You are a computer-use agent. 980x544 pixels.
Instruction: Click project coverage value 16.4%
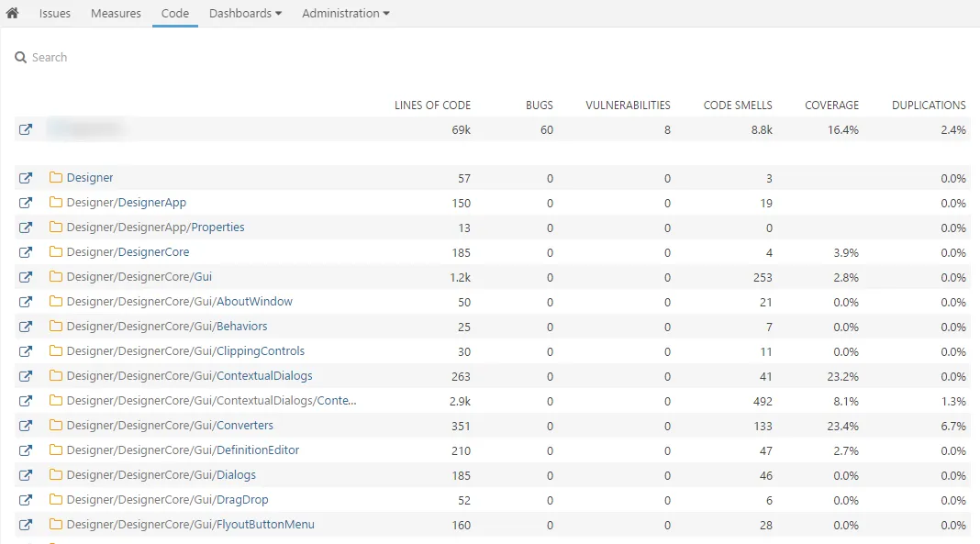point(843,130)
